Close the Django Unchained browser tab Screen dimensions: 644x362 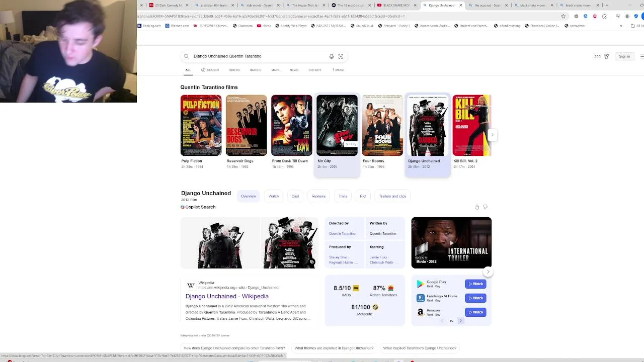460,5
